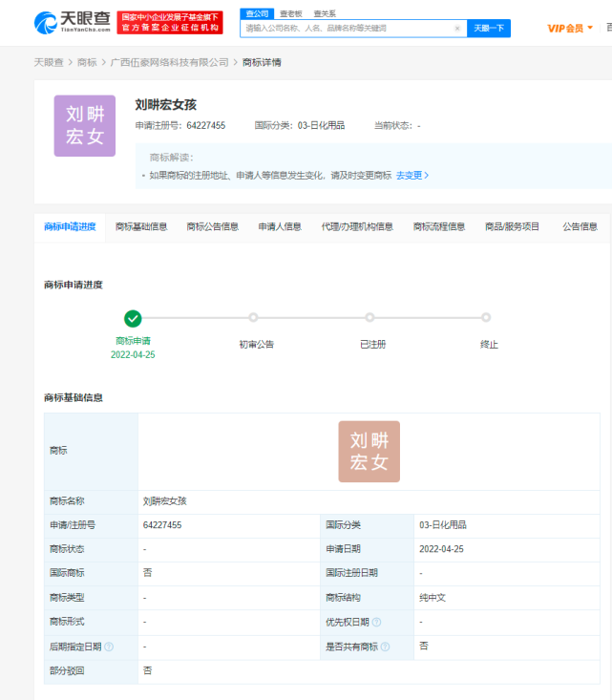Click help icon beside 是否共有商标
The width and height of the screenshot is (612, 700).
tap(385, 647)
